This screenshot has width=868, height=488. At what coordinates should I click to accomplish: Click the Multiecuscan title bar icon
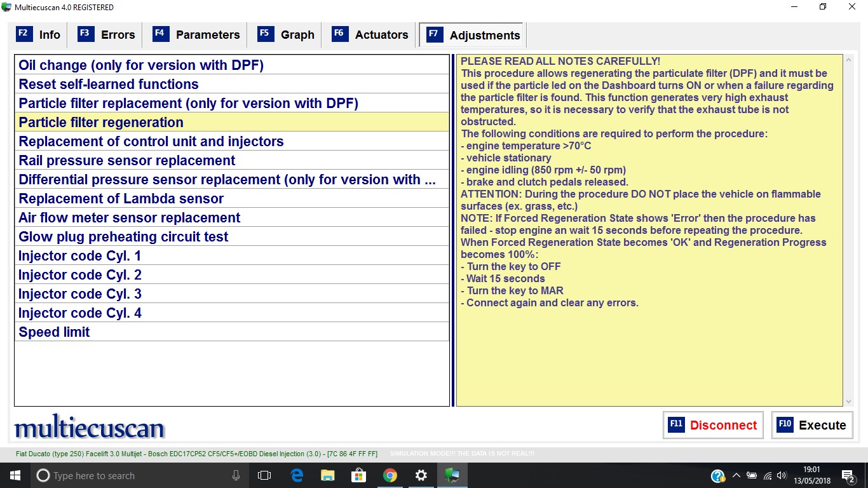[x=6, y=7]
